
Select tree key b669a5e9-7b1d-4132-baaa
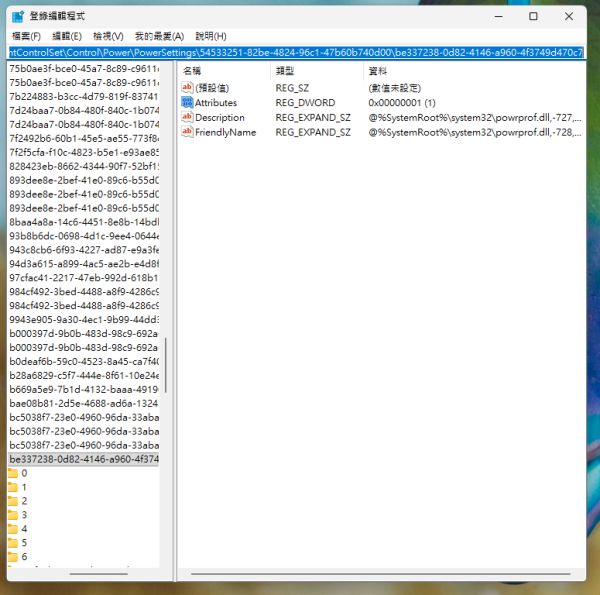(x=84, y=389)
